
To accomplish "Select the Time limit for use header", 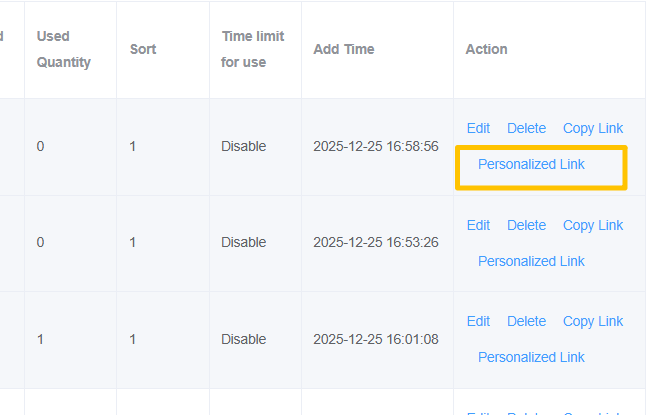I will click(253, 49).
